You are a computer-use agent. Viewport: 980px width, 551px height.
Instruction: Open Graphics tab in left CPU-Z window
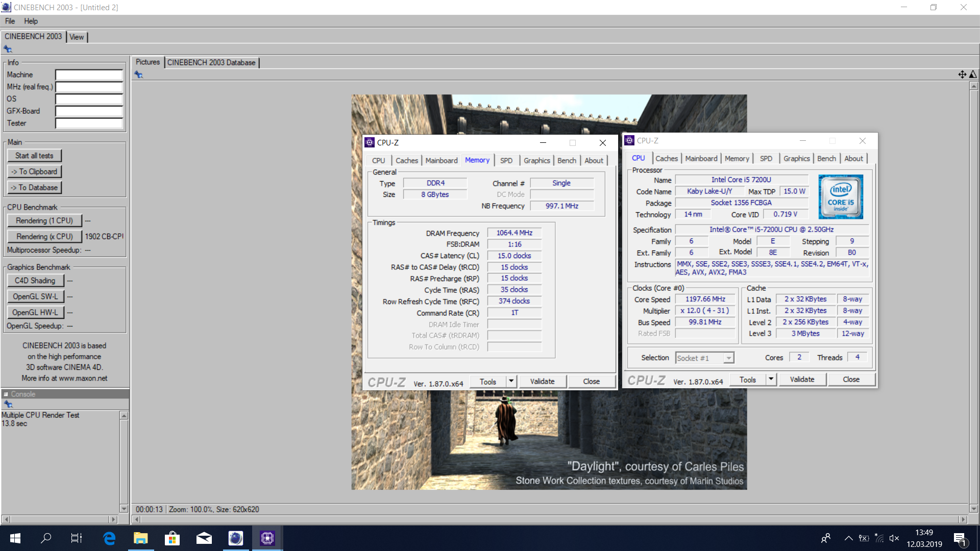(536, 160)
